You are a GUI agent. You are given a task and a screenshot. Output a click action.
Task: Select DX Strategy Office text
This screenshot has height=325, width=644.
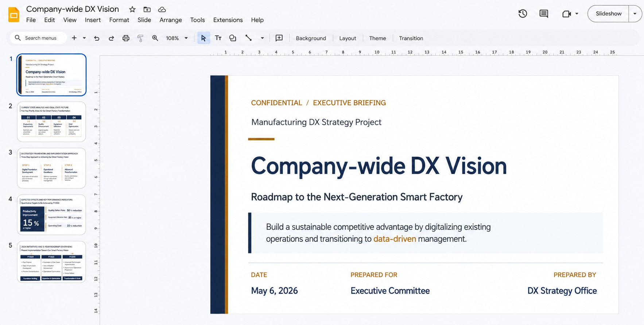(562, 291)
